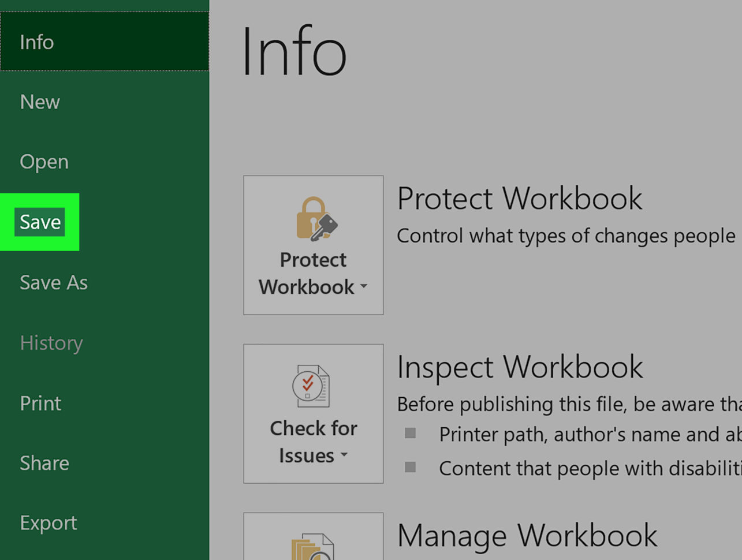Select History in the sidebar

tap(51, 342)
